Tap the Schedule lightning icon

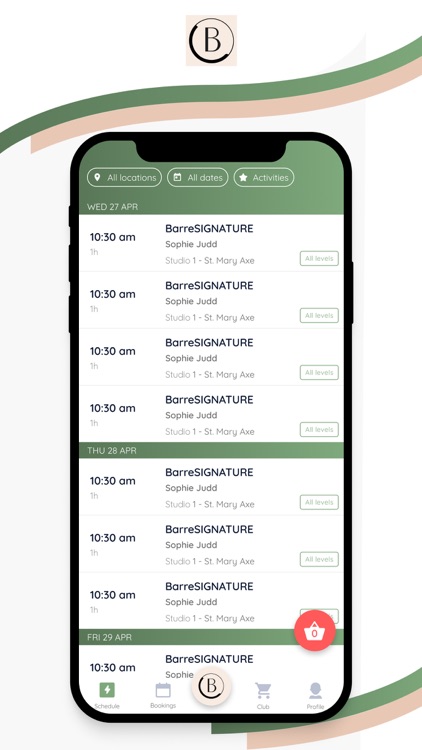click(x=107, y=690)
